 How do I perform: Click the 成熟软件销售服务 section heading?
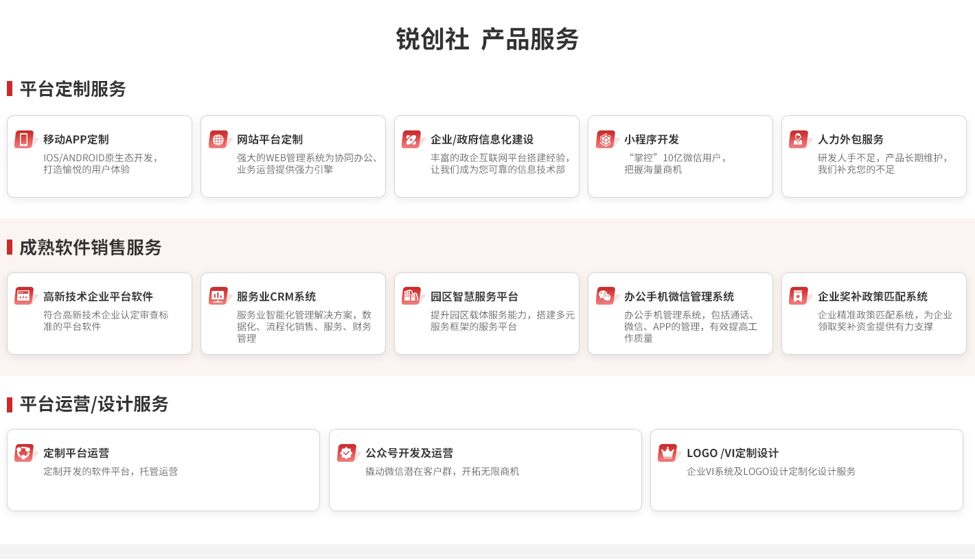coord(89,248)
